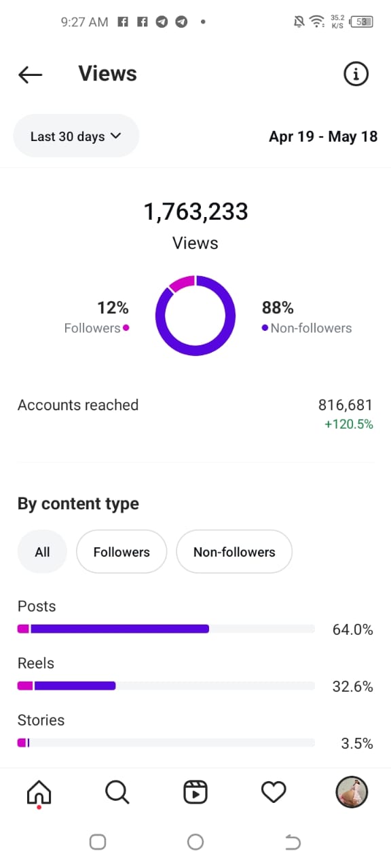Tap the Android recent apps square icon
The image size is (391, 868).
coord(98,842)
